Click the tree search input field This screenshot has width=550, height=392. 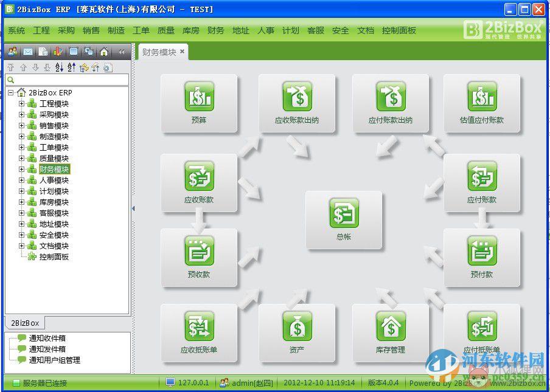(67, 80)
